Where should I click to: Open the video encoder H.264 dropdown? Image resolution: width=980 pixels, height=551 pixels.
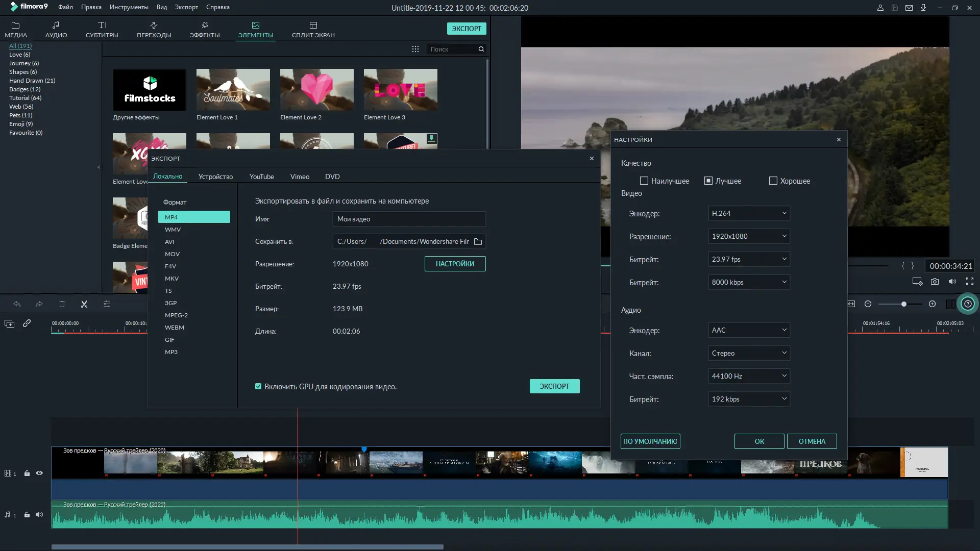pos(748,213)
